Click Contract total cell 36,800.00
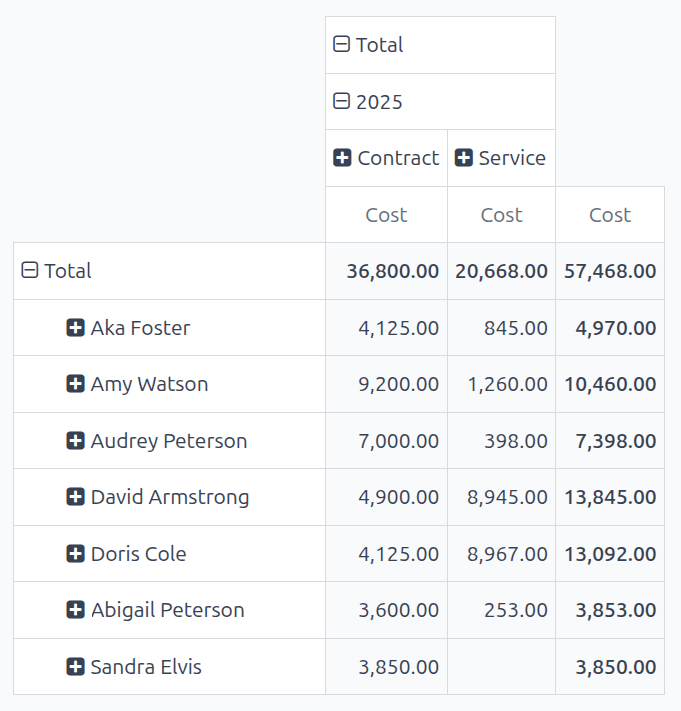Screen dimensions: 681x711 point(392,271)
